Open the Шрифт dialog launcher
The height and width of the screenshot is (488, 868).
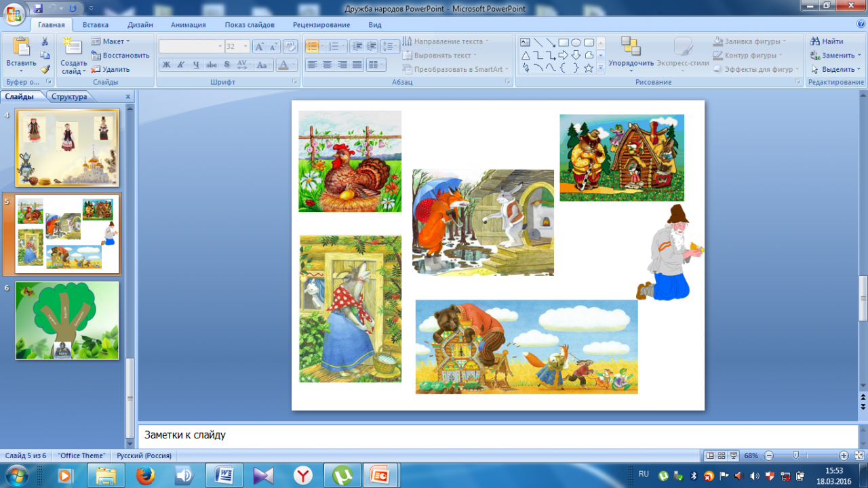click(x=295, y=82)
